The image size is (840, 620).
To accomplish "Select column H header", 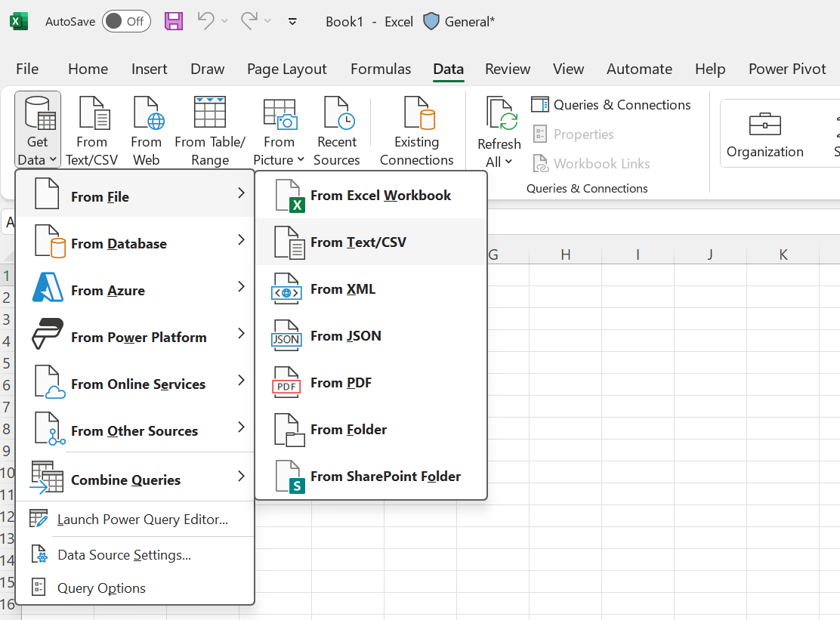I will point(565,254).
